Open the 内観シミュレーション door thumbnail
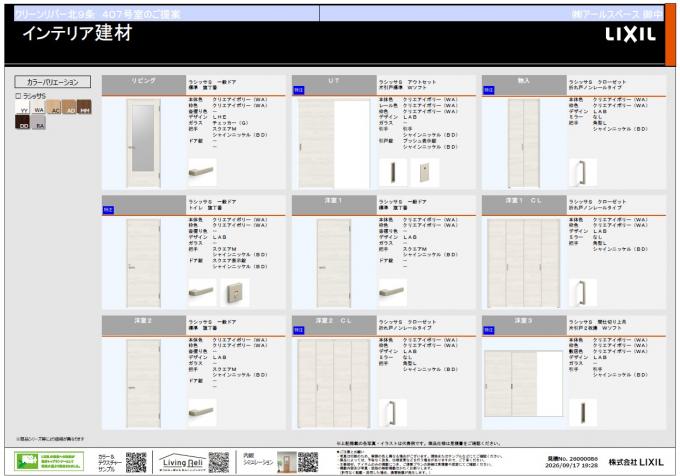The height and width of the screenshot is (476, 680). (x=286, y=462)
